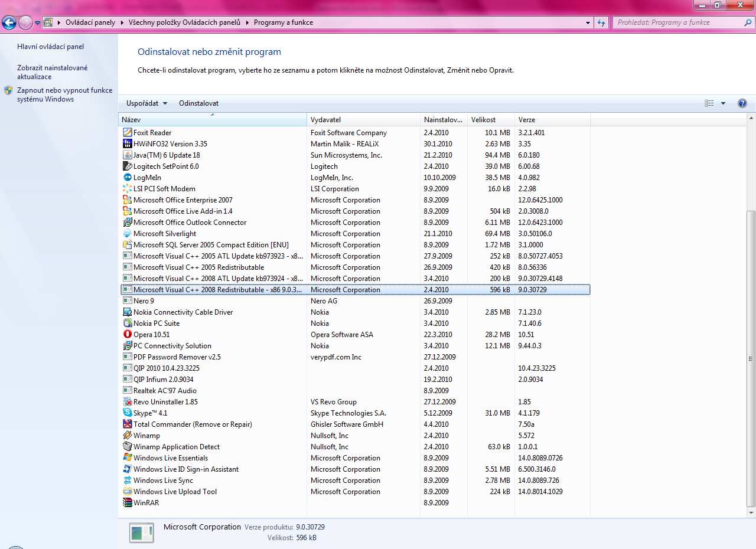Sort by the Verze column header
Screen dimensions: 756x549
553,120
